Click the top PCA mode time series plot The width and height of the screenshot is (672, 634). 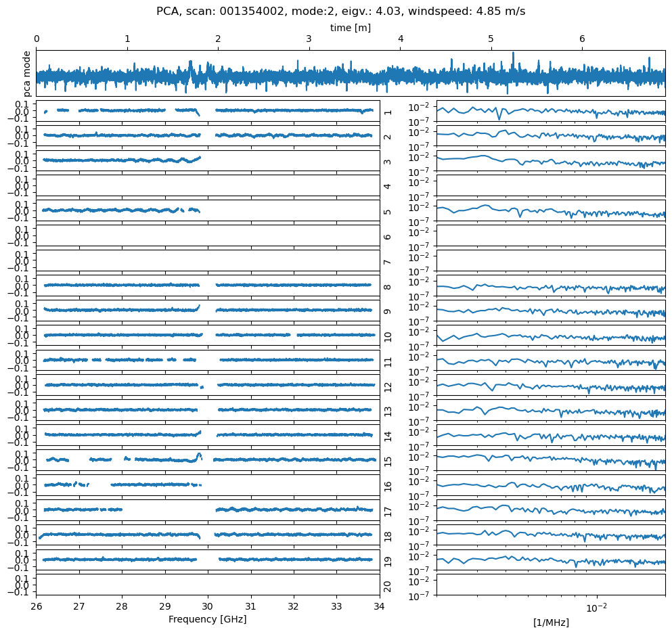(350, 73)
